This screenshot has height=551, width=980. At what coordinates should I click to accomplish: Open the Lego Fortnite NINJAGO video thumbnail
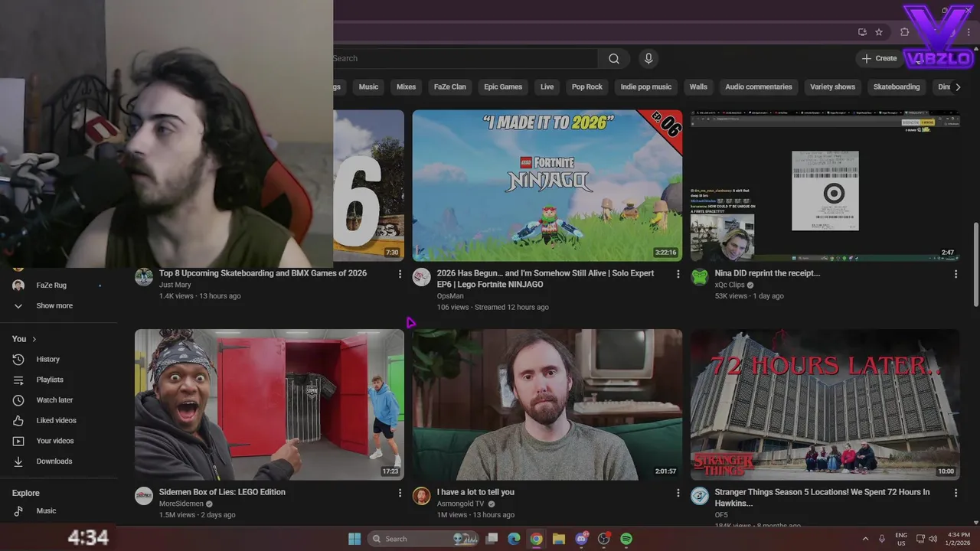pyautogui.click(x=547, y=186)
